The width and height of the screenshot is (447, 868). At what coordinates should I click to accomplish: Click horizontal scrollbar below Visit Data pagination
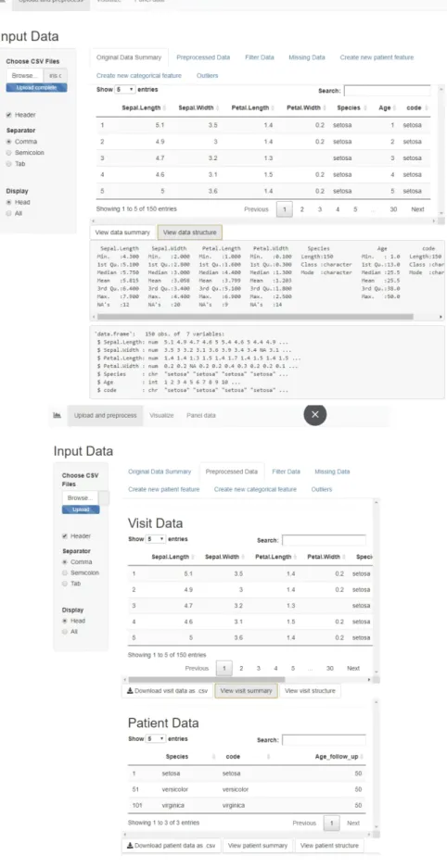(207, 679)
